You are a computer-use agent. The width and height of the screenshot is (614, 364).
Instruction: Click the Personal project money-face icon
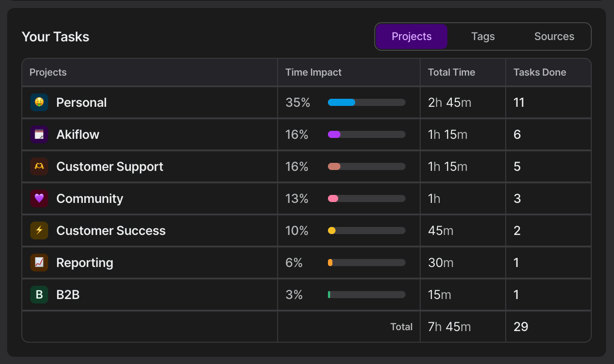point(39,102)
